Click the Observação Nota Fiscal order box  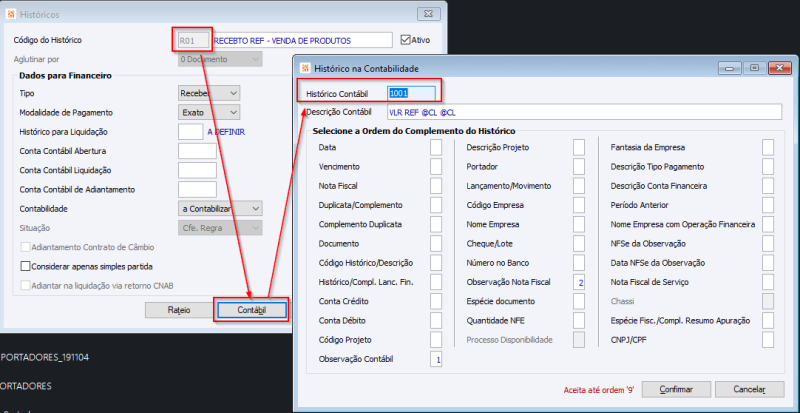(579, 282)
